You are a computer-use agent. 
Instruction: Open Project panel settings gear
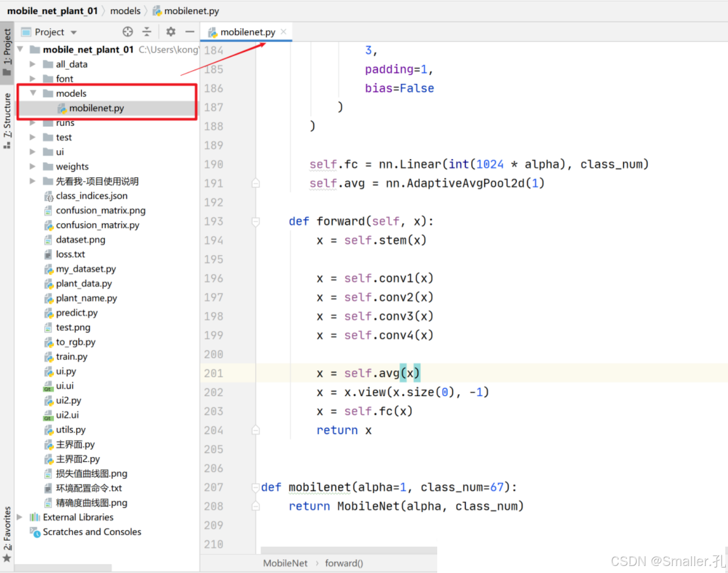171,32
